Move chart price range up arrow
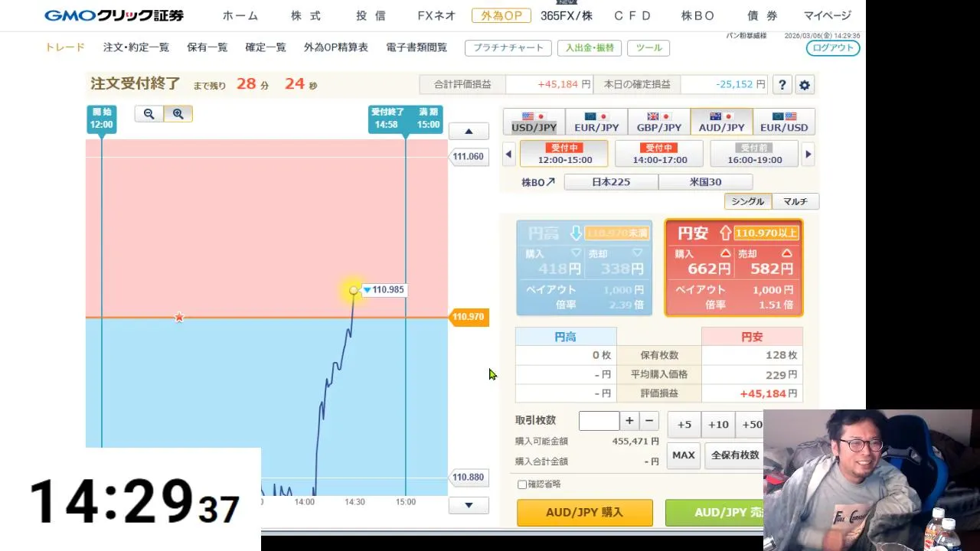 pos(469,131)
